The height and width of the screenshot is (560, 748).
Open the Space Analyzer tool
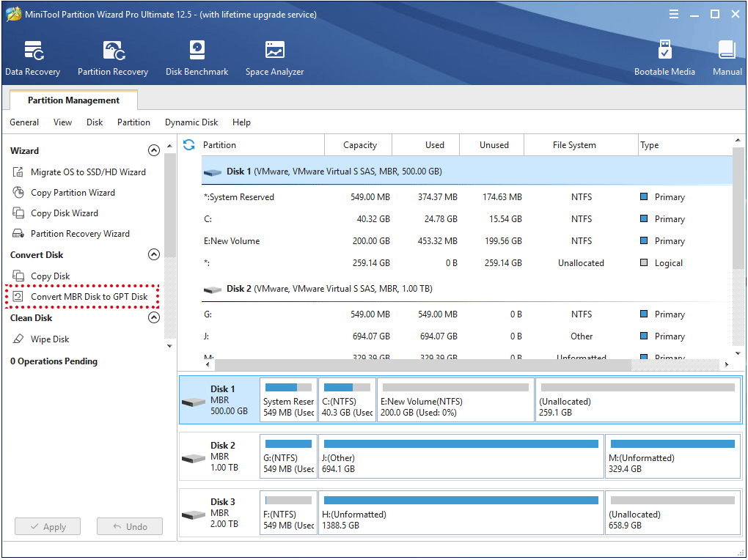pyautogui.click(x=275, y=58)
